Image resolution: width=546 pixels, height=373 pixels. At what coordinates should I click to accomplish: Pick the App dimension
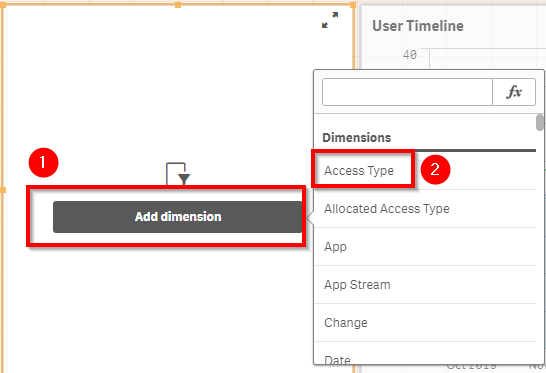click(335, 247)
